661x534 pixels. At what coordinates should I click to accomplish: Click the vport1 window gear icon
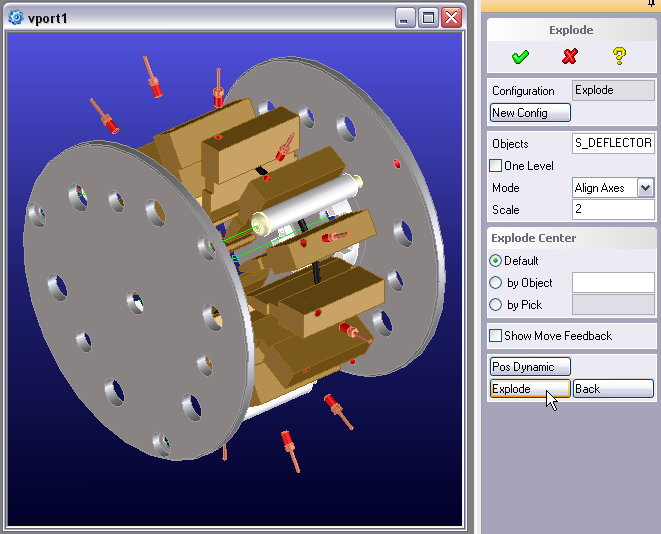click(16, 18)
